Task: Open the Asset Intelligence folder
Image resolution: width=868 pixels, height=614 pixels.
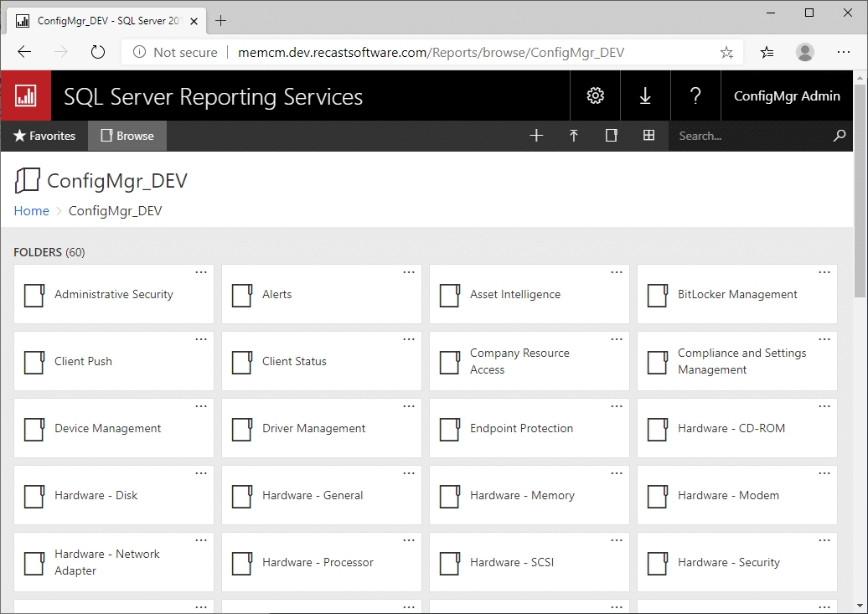Action: (515, 295)
